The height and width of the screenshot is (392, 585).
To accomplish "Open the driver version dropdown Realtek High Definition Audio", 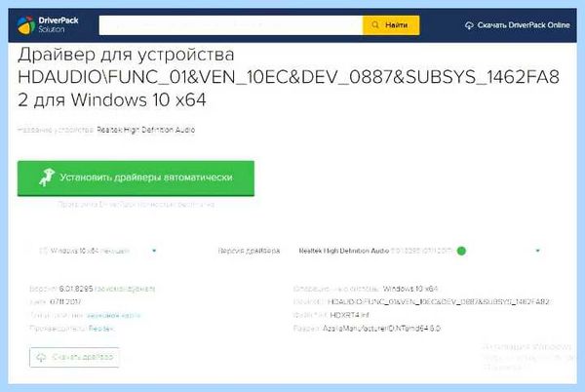I will [419, 251].
